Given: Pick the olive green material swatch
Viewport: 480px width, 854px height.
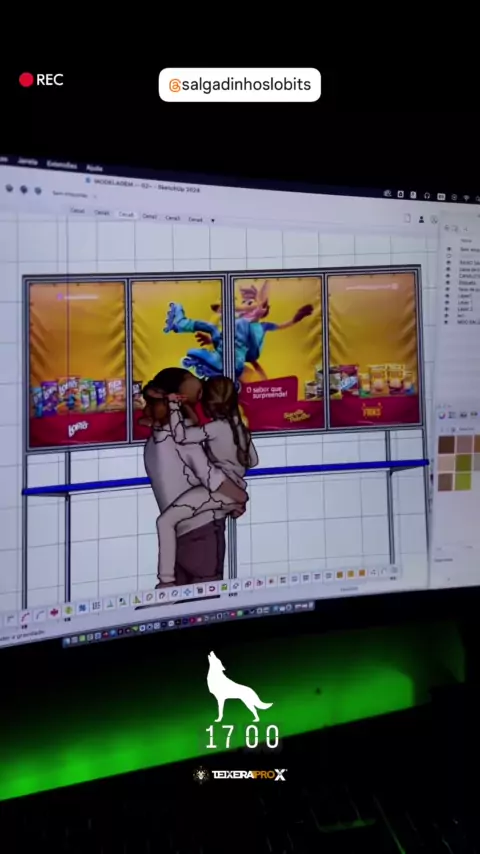Looking at the screenshot, I should pyautogui.click(x=464, y=463).
